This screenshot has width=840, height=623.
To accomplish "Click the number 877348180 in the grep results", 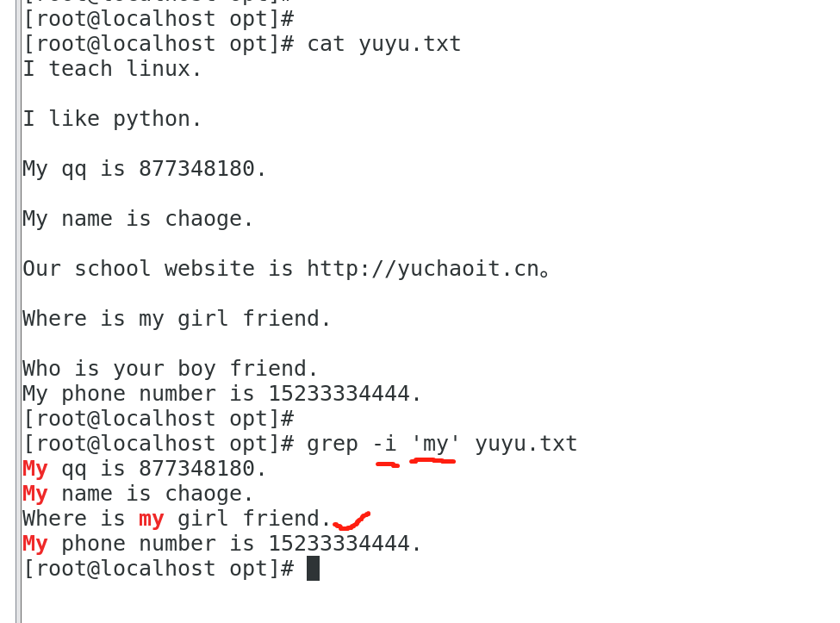I will point(196,469).
